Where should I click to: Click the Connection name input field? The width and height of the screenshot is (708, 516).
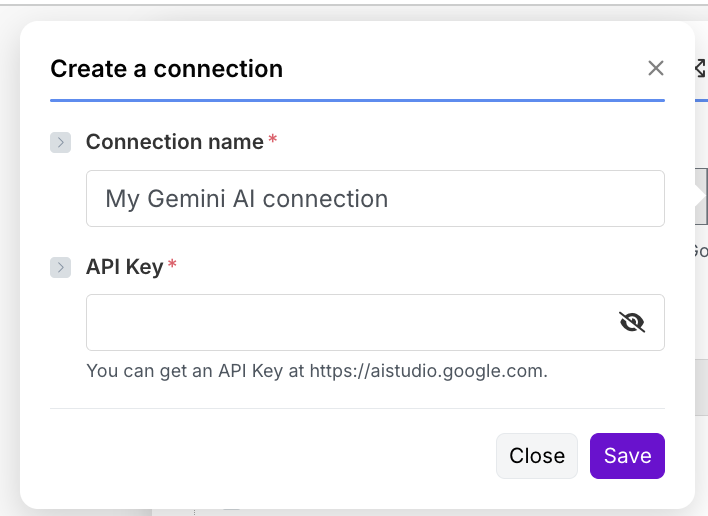click(375, 198)
